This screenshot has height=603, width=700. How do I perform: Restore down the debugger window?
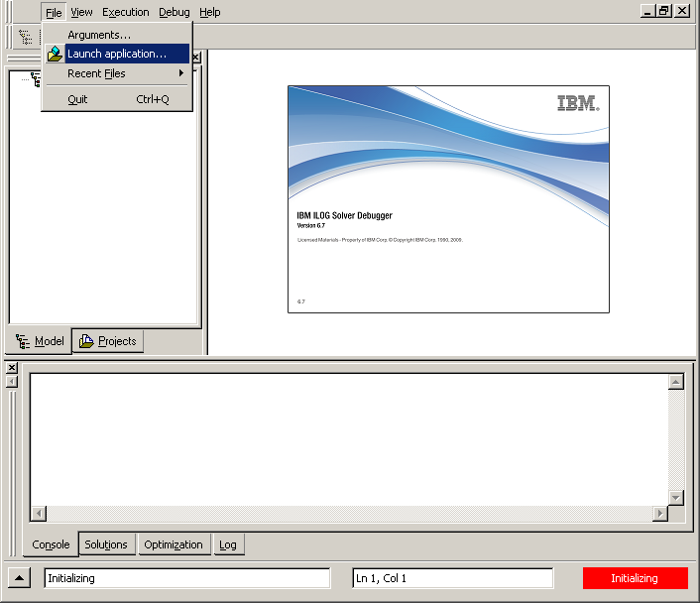pos(664,11)
